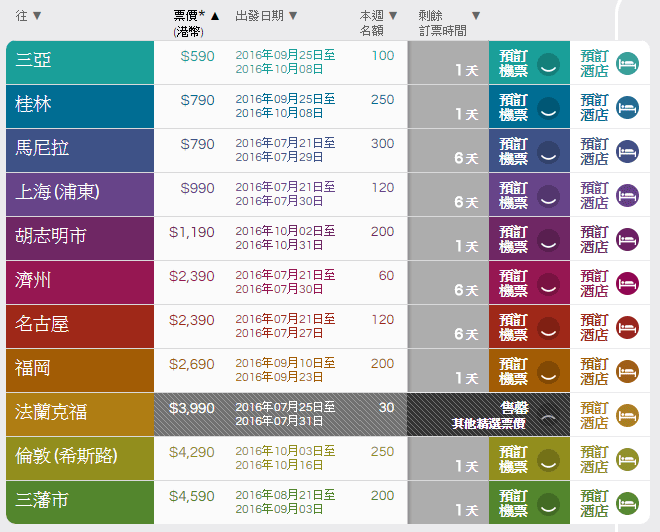Click the hotel bed icon for 濟州
The height and width of the screenshot is (532, 660).
(x=627, y=283)
